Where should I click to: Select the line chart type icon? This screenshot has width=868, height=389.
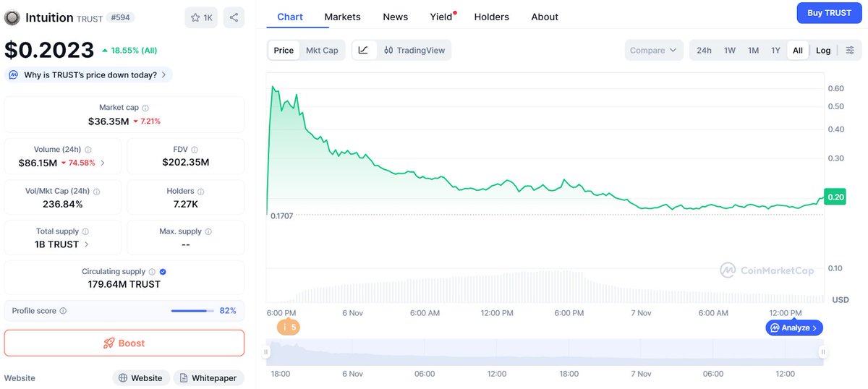[x=363, y=50]
